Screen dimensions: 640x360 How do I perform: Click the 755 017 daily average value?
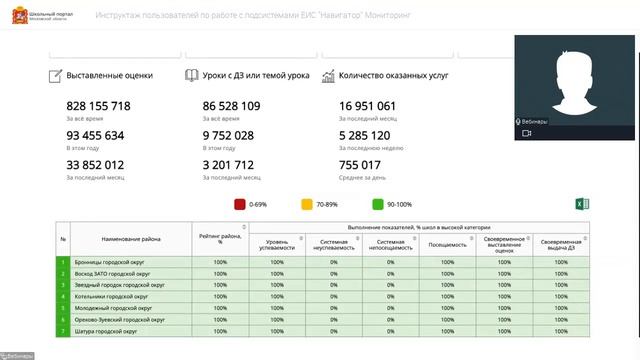click(x=360, y=165)
